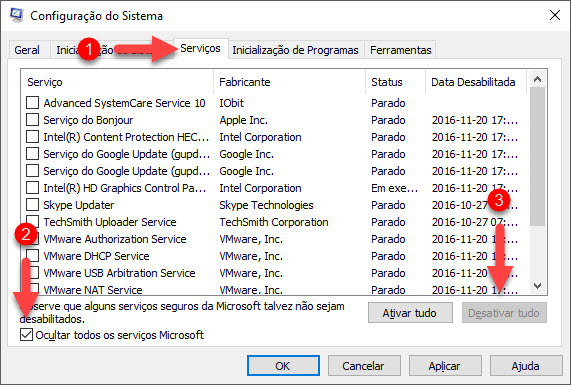Screen dimensions: 571x385
Task: Select the Serviço do Bonjour service name
Action: pyautogui.click(x=88, y=120)
